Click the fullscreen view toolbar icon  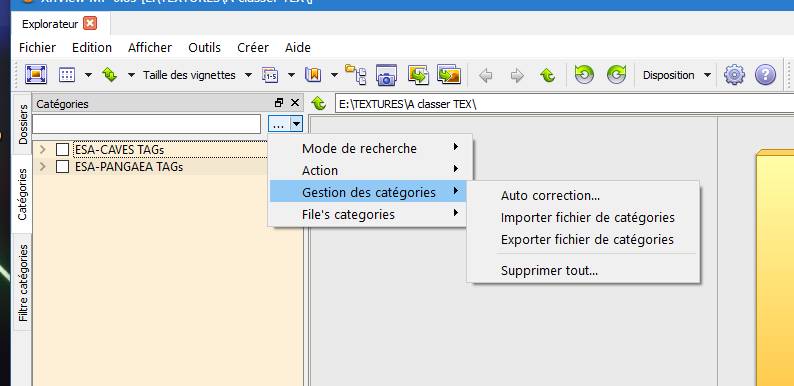(x=35, y=75)
